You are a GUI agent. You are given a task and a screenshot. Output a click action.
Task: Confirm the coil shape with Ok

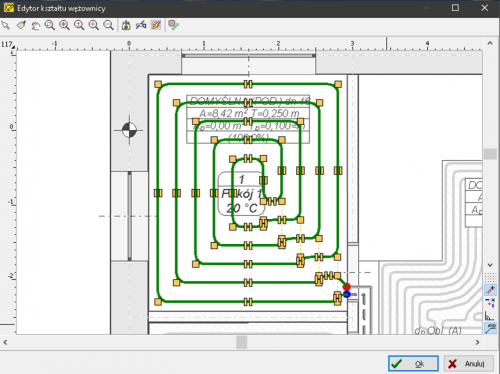[x=413, y=363]
